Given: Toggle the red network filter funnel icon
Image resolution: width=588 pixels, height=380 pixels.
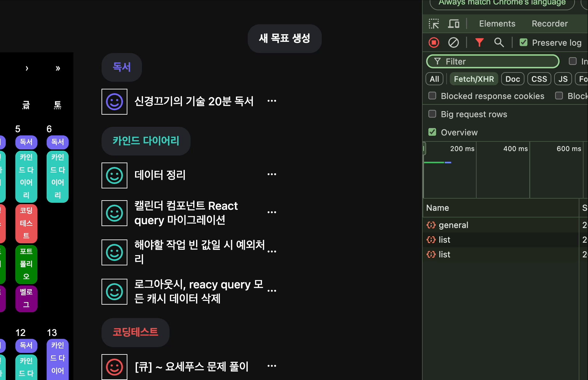Looking at the screenshot, I should [x=479, y=42].
